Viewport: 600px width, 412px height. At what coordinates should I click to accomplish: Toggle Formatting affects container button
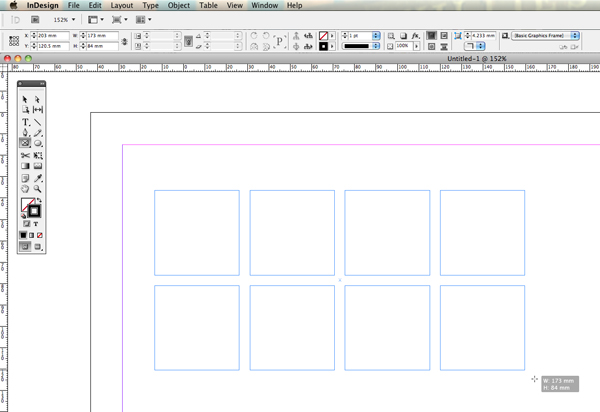tap(26, 224)
